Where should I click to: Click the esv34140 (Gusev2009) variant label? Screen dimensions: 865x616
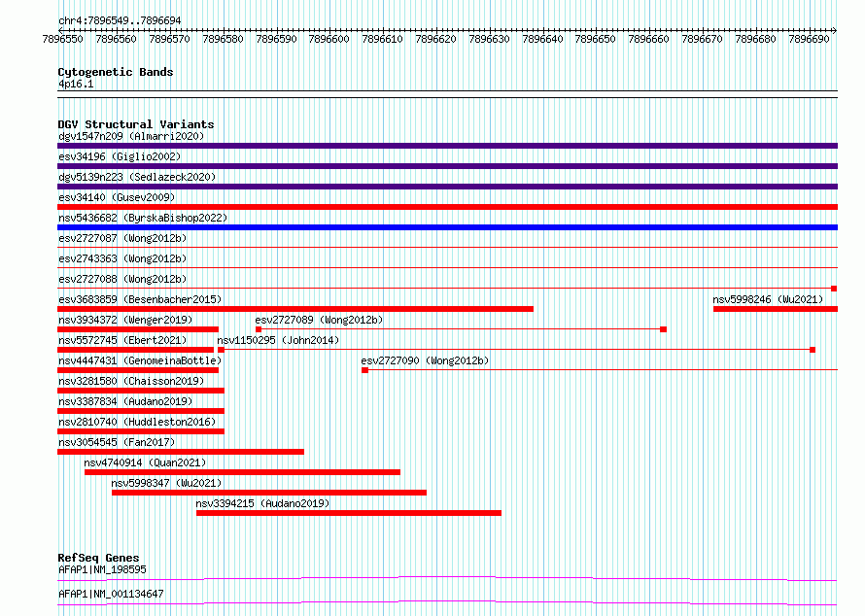pos(117,197)
